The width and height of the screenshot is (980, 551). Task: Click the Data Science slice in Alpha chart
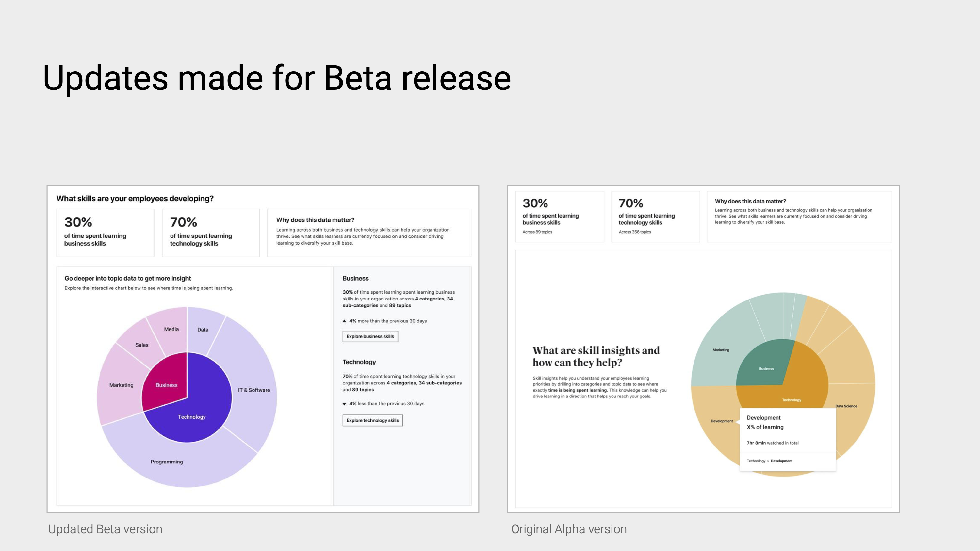pos(846,406)
